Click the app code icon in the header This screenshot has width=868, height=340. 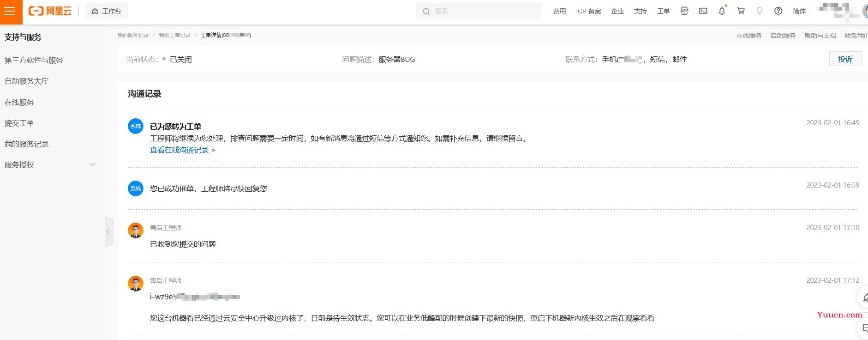[684, 11]
